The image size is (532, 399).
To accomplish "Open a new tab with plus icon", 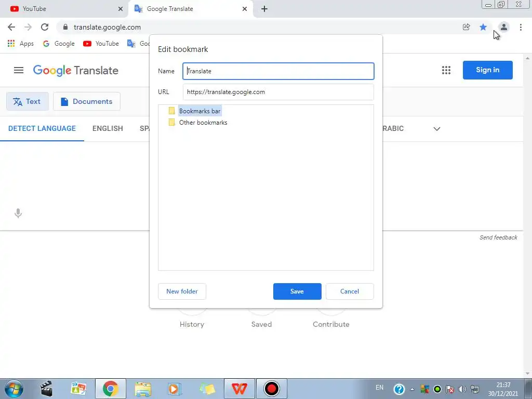I will [x=264, y=9].
